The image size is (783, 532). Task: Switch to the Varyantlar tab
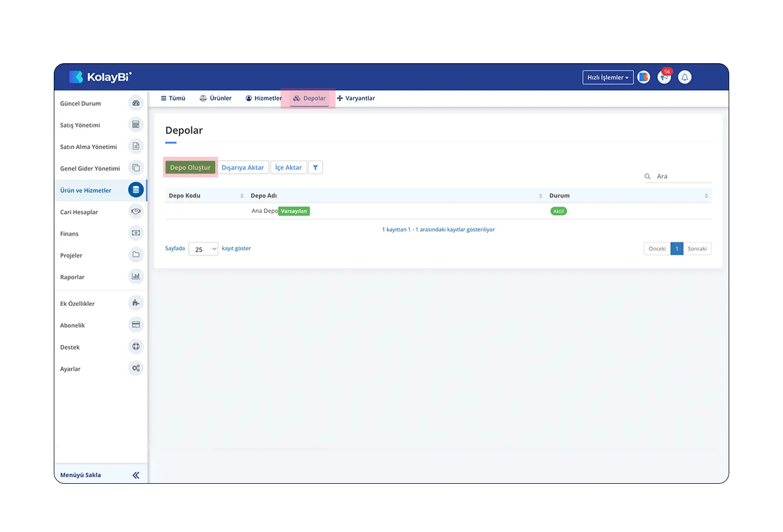click(356, 98)
